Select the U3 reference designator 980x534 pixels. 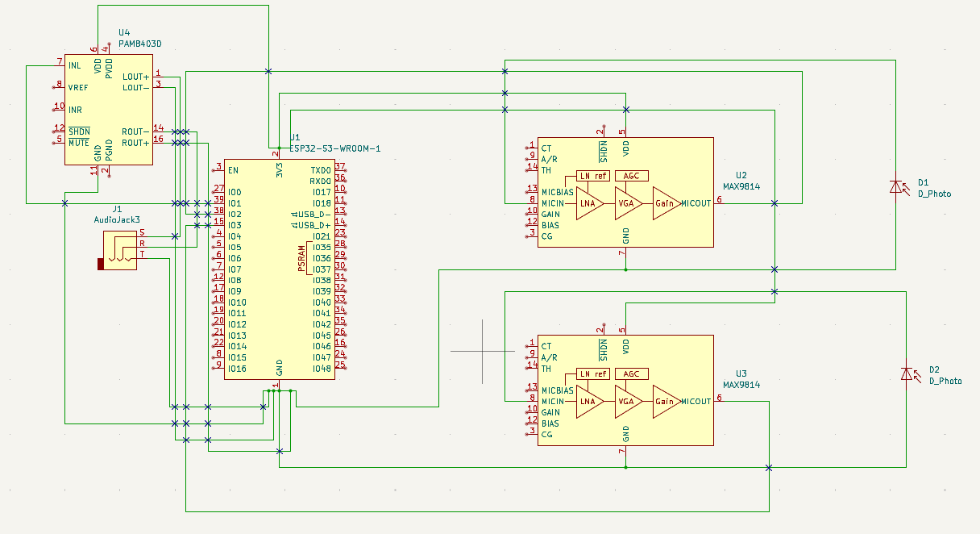click(741, 373)
